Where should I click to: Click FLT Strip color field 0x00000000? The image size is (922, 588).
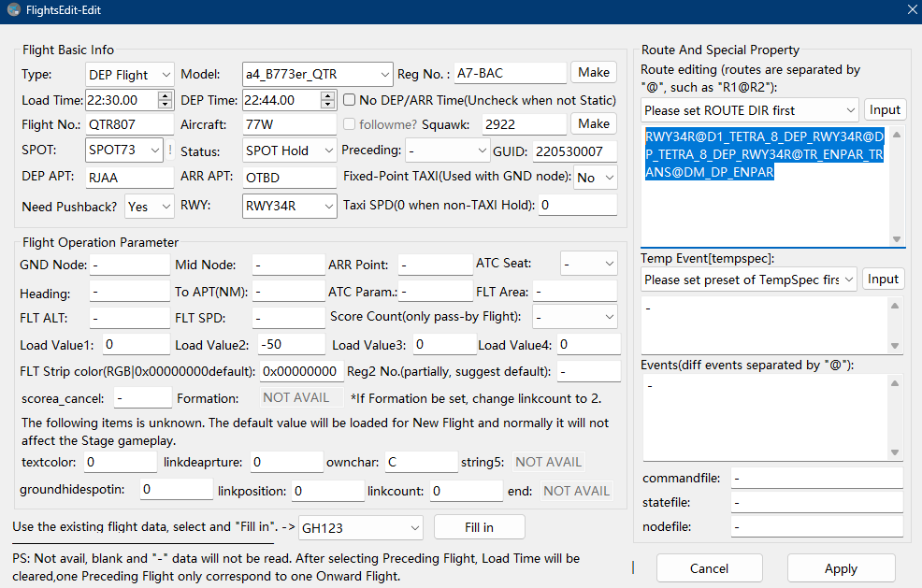300,371
